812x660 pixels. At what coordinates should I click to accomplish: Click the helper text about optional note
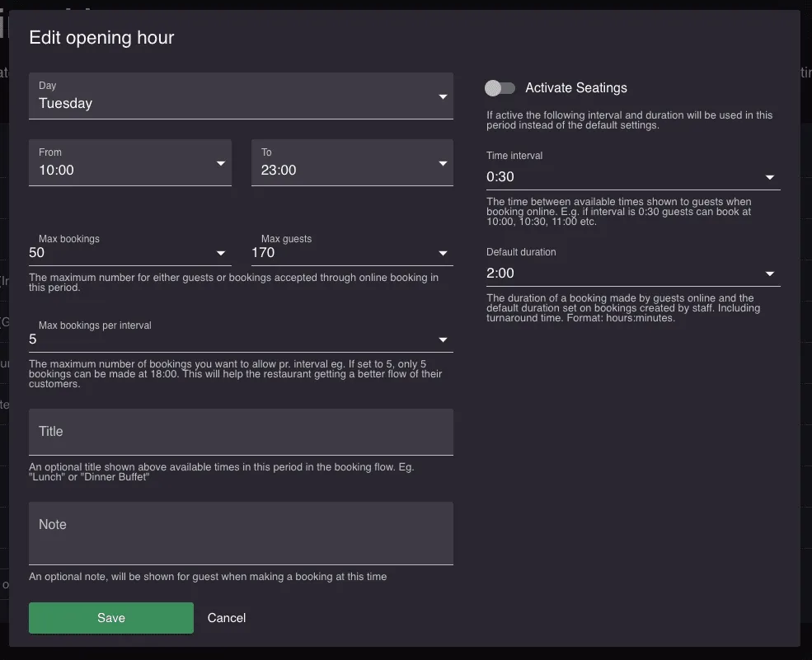pos(208,577)
